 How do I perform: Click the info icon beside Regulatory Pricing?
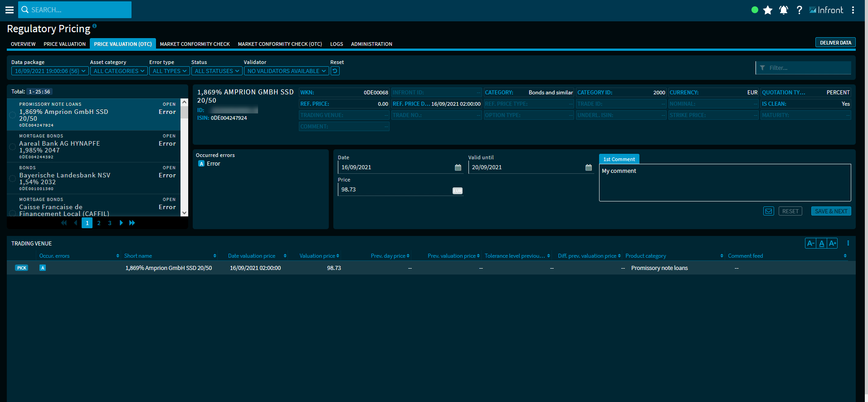coord(94,26)
